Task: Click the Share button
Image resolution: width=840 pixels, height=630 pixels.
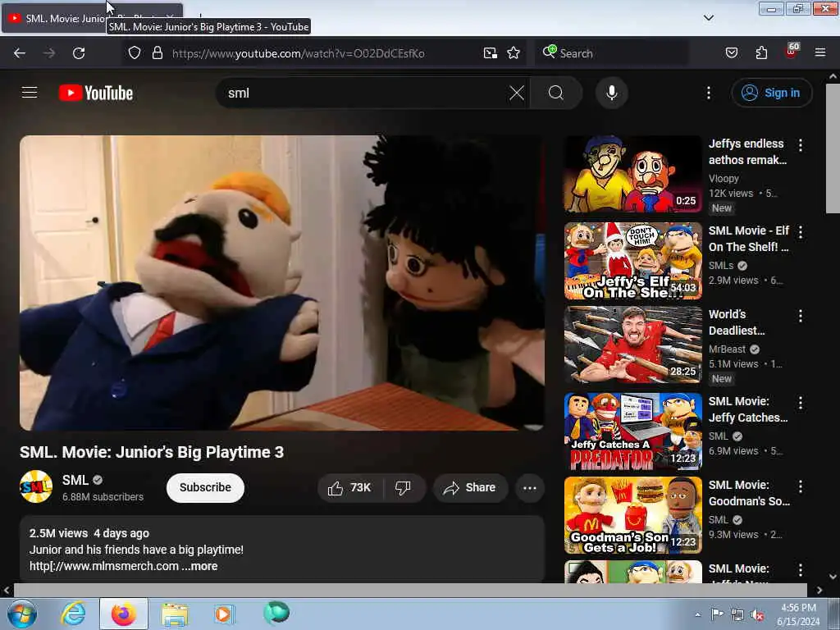Action: [470, 487]
